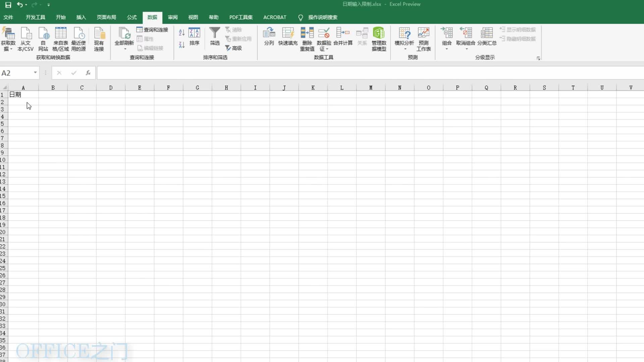Click the Save icon in quick access toolbar
Image resolution: width=644 pixels, height=362 pixels.
coord(8,5)
